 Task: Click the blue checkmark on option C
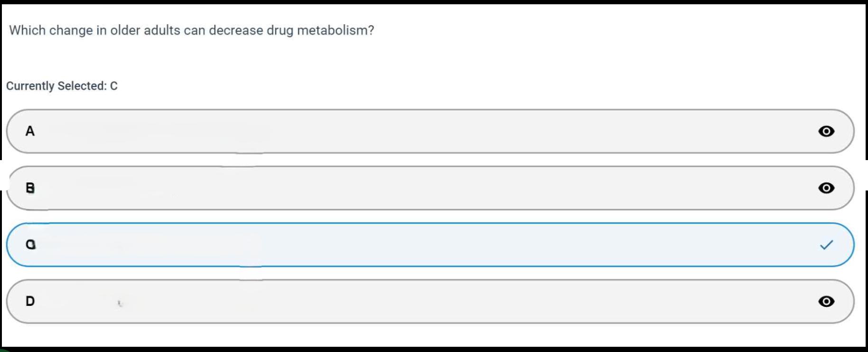(x=826, y=245)
